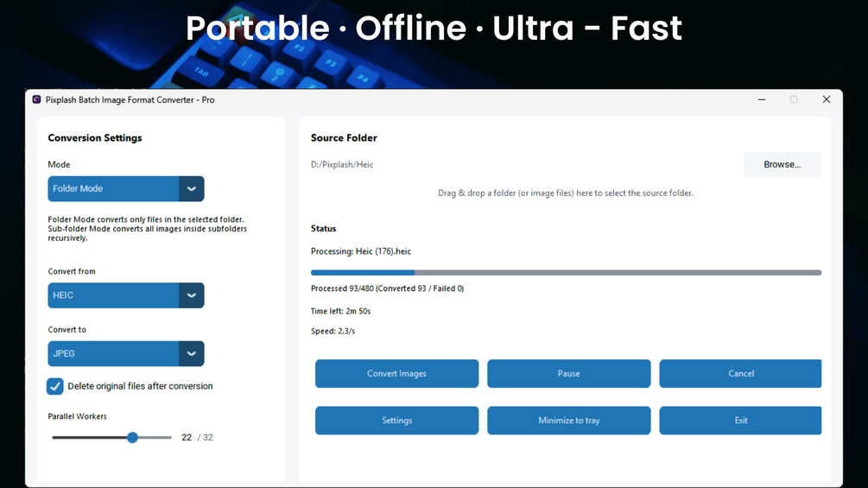Screen dimensions: 868x488
Task: Click the Conversion Settings heading
Action: (x=95, y=138)
